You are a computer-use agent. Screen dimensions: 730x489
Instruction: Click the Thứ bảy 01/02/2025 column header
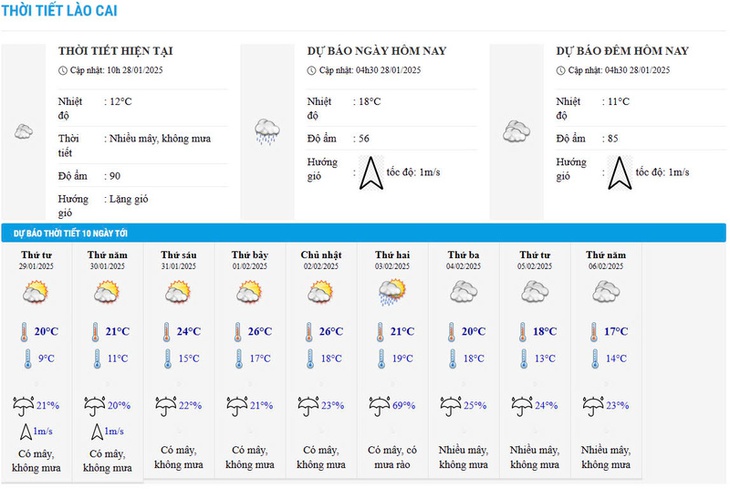tap(250, 260)
